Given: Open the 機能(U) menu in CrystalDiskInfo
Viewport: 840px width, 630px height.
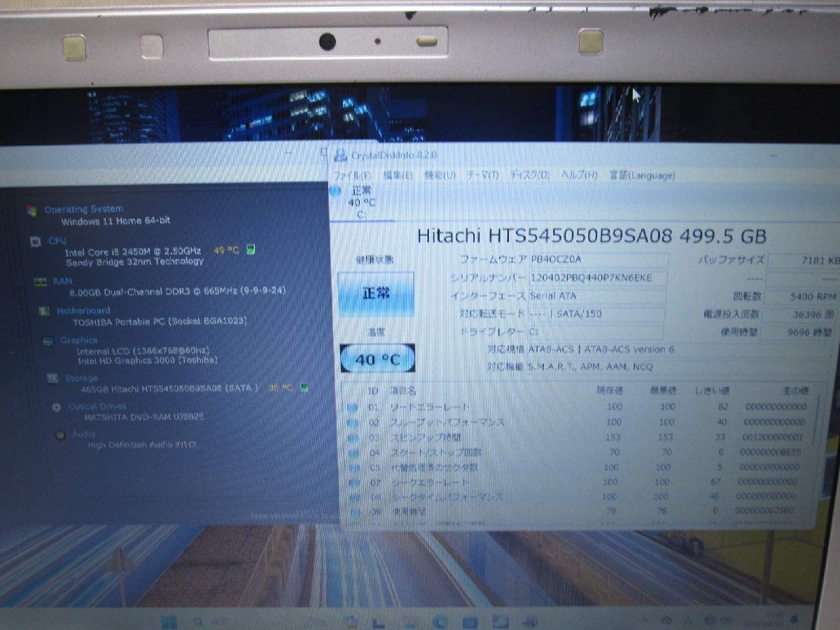Looking at the screenshot, I should click(x=440, y=175).
